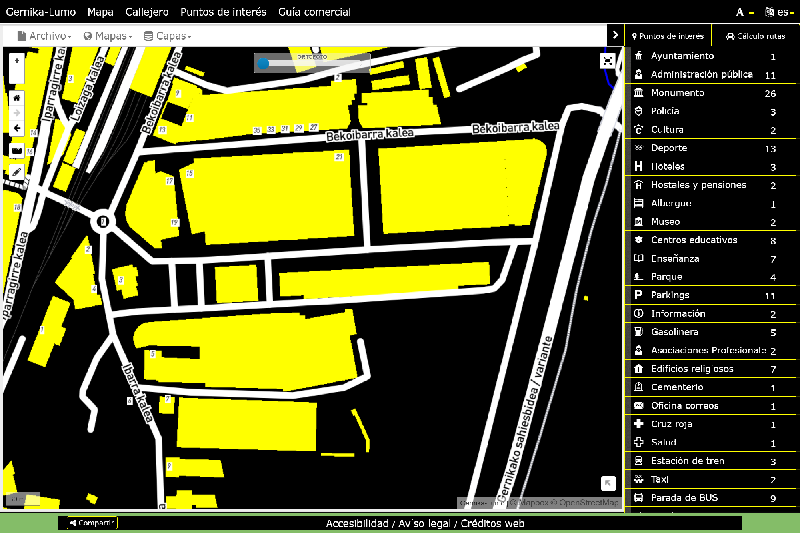Go back to previous map view
This screenshot has height=533, width=800.
16,129
